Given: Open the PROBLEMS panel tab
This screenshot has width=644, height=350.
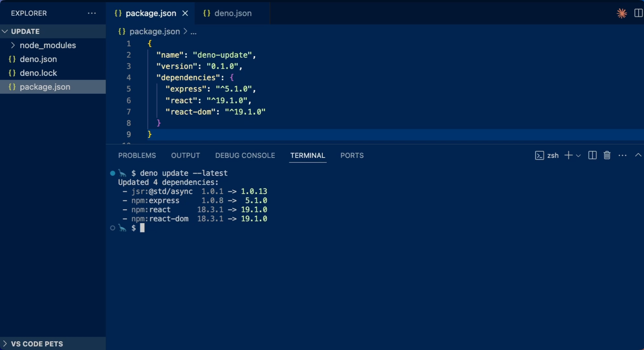Looking at the screenshot, I should pos(137,155).
